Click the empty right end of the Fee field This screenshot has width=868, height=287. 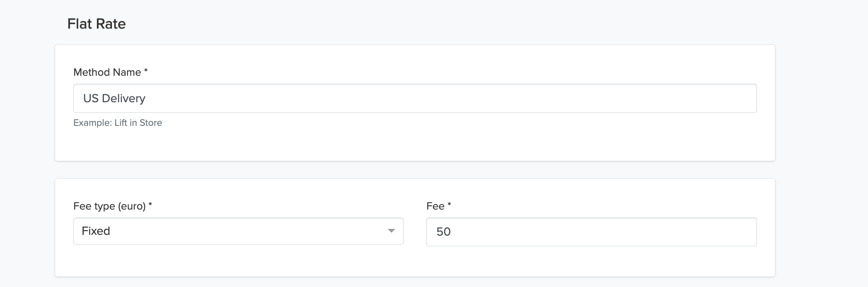click(716, 232)
